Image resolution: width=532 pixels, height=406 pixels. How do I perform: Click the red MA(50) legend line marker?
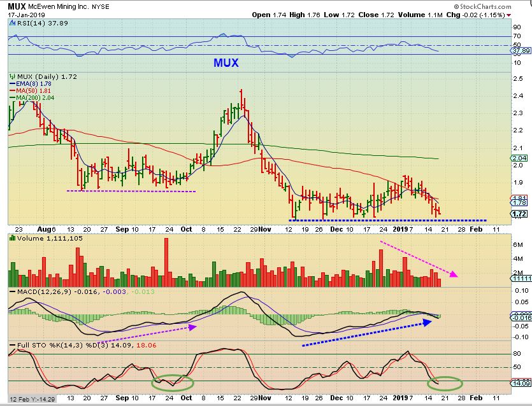point(13,91)
